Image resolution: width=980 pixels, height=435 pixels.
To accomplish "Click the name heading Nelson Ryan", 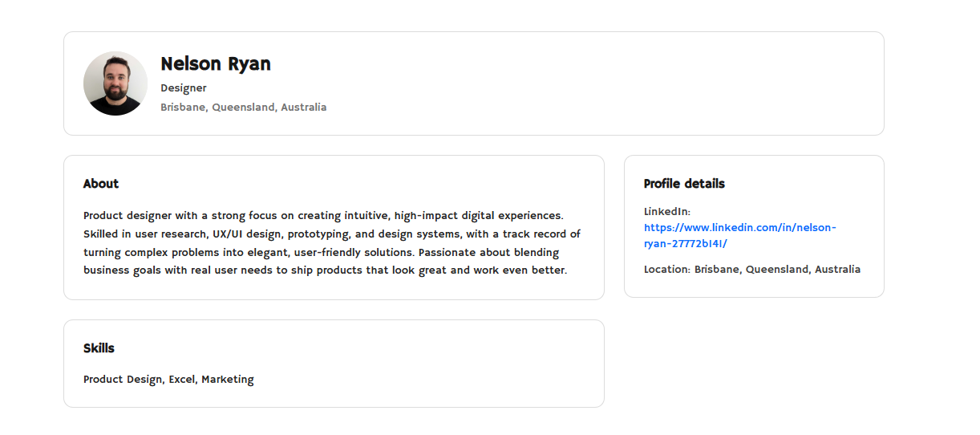I will [216, 64].
